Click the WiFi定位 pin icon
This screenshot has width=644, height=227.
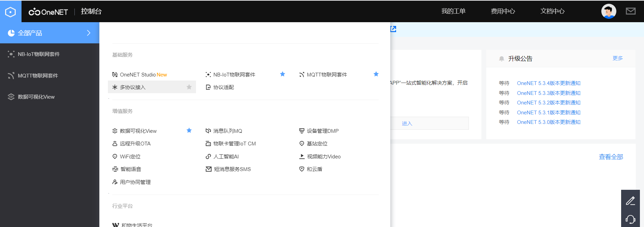[x=115, y=156]
